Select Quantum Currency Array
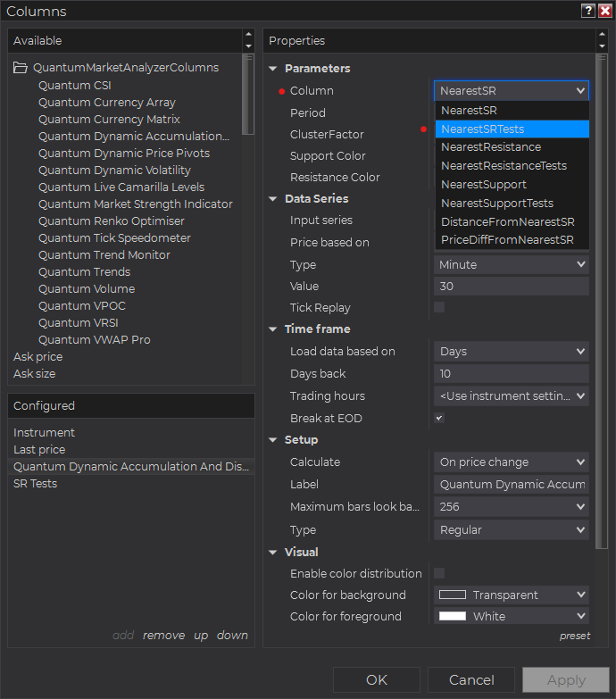This screenshot has height=699, width=616. coord(107,103)
